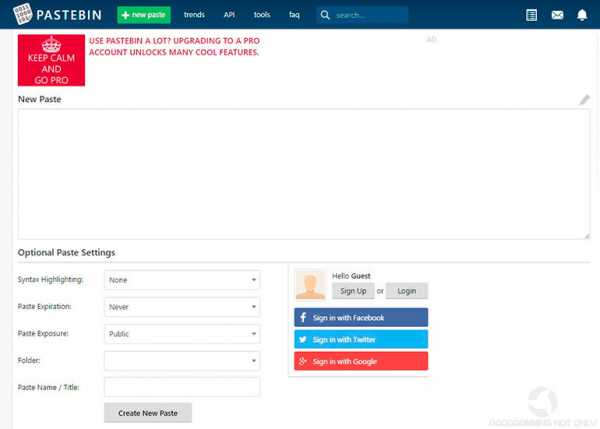This screenshot has width=600, height=429.
Task: Click the guest avatar image
Action: [x=310, y=285]
